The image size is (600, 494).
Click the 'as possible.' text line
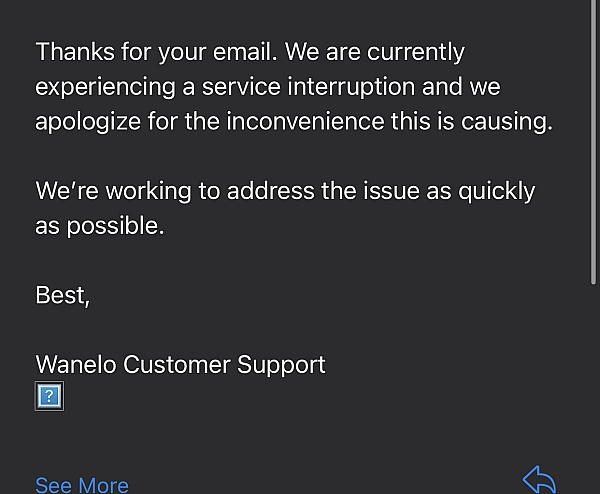[x=100, y=226]
